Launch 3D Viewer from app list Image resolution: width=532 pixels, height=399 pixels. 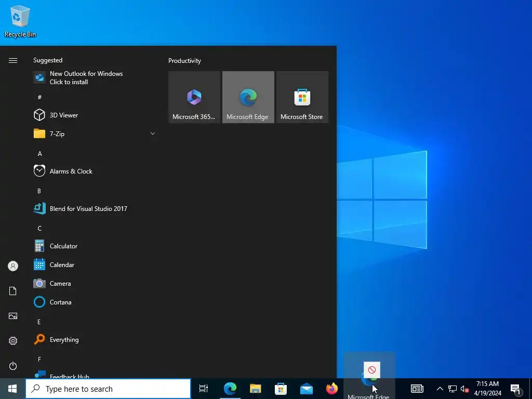[x=95, y=115]
